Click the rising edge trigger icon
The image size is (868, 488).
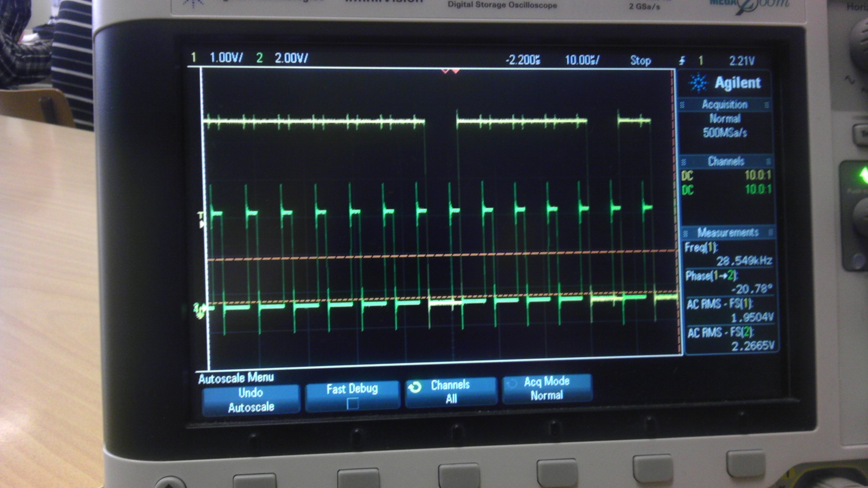point(682,61)
